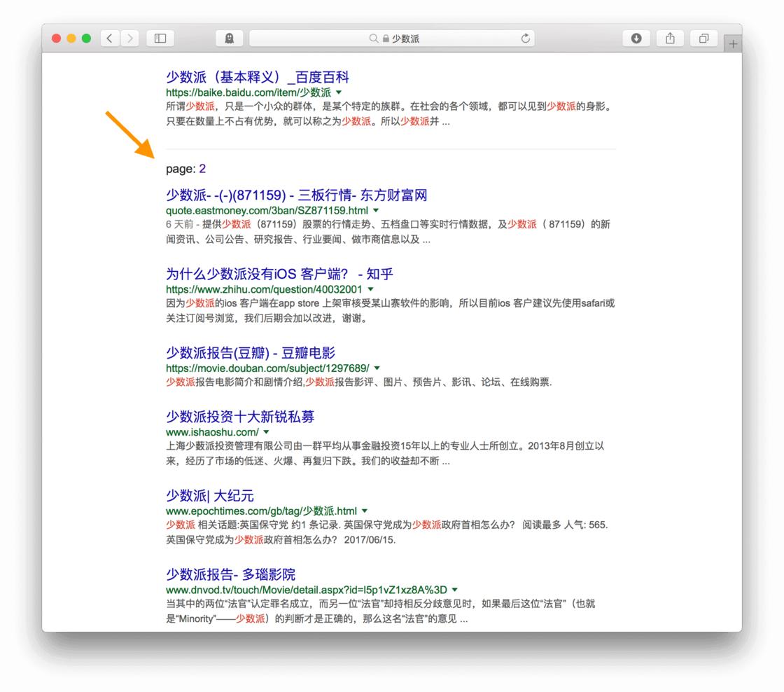Click the Safari back navigation arrow
Image resolution: width=784 pixels, height=692 pixels.
pyautogui.click(x=110, y=39)
